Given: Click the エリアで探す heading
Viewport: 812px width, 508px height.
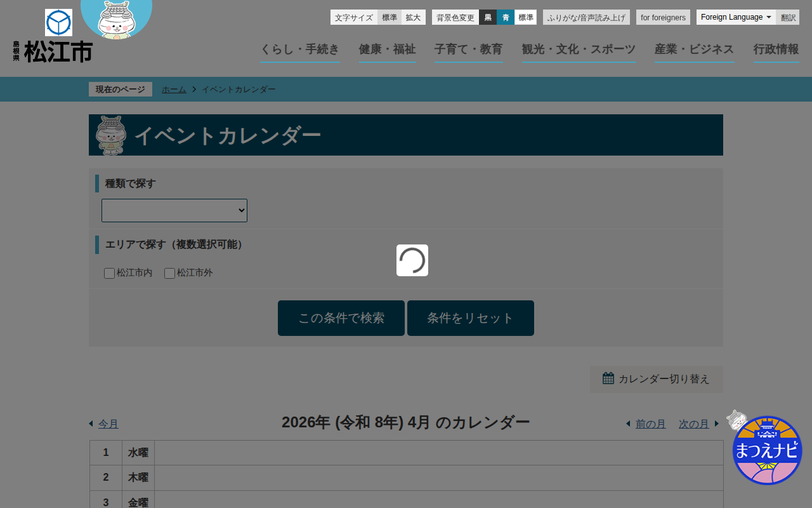Looking at the screenshot, I should click(x=176, y=244).
